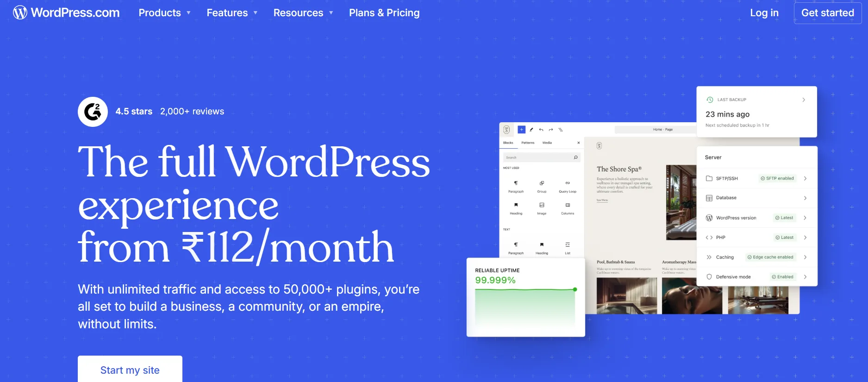Click the PHP code brackets icon

[x=709, y=238]
